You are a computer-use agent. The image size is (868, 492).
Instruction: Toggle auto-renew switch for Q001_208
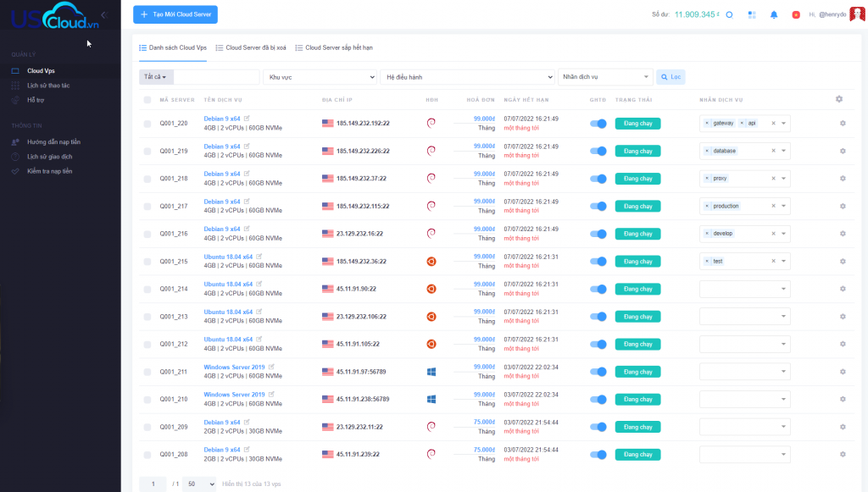coord(598,455)
